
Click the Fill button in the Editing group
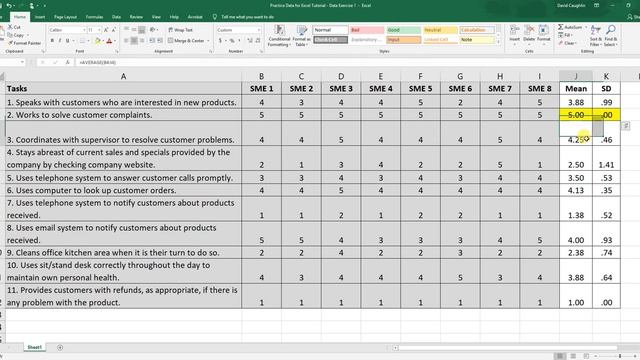tap(566, 35)
